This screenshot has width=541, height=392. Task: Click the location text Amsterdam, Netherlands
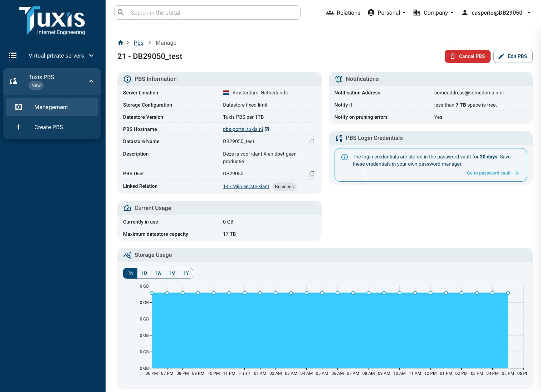point(260,93)
